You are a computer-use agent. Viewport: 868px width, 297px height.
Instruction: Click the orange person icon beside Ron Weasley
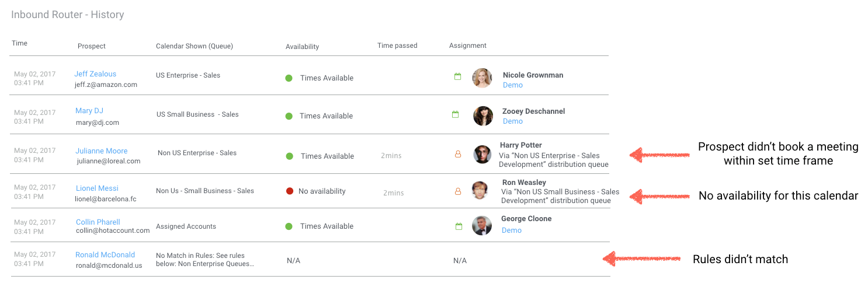tap(458, 191)
